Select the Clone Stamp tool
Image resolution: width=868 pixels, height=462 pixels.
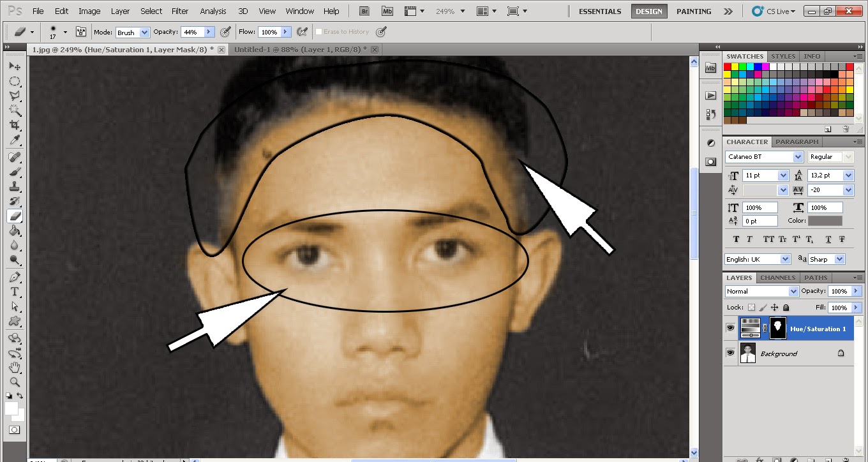[x=15, y=186]
